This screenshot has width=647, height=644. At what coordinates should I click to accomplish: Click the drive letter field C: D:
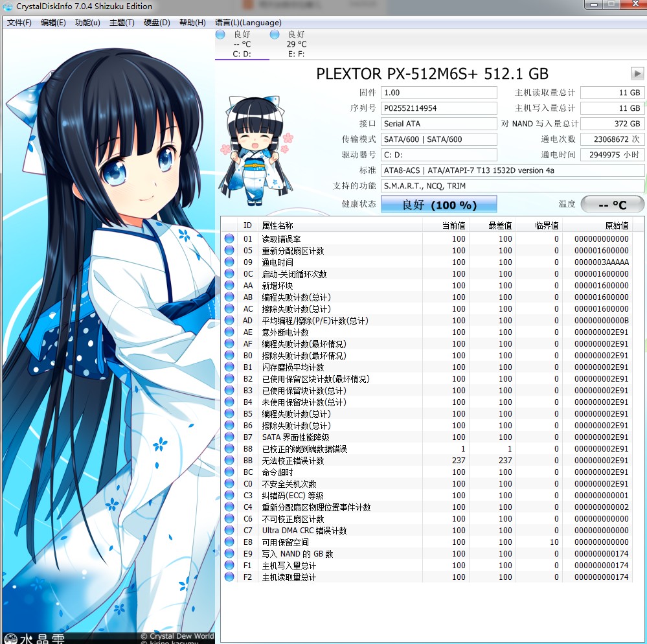pyautogui.click(x=438, y=155)
